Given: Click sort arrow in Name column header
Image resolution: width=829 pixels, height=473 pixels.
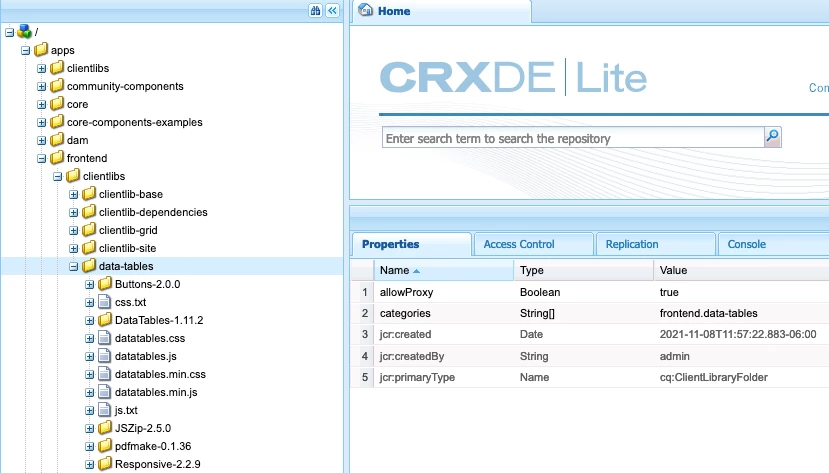Looking at the screenshot, I should 417,271.
